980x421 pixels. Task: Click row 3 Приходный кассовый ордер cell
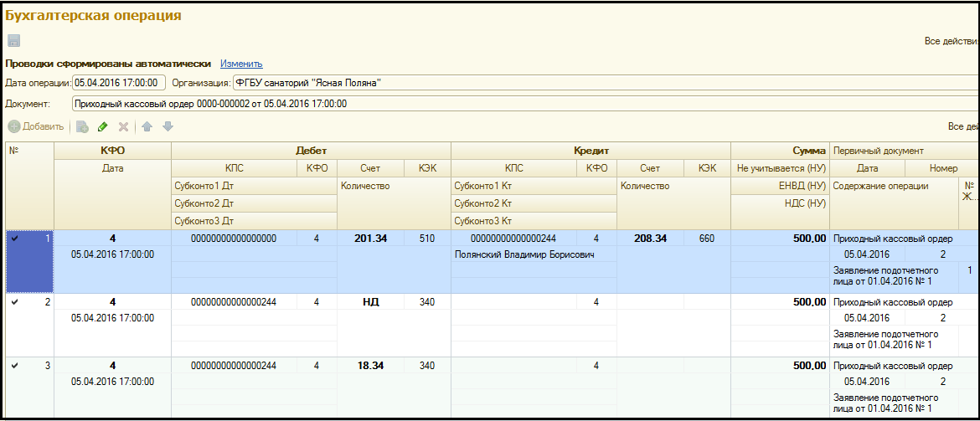pyautogui.click(x=905, y=366)
